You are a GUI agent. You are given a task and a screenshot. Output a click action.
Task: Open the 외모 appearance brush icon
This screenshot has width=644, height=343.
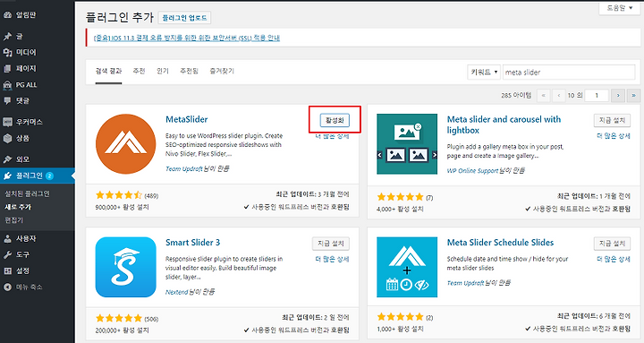(7, 159)
